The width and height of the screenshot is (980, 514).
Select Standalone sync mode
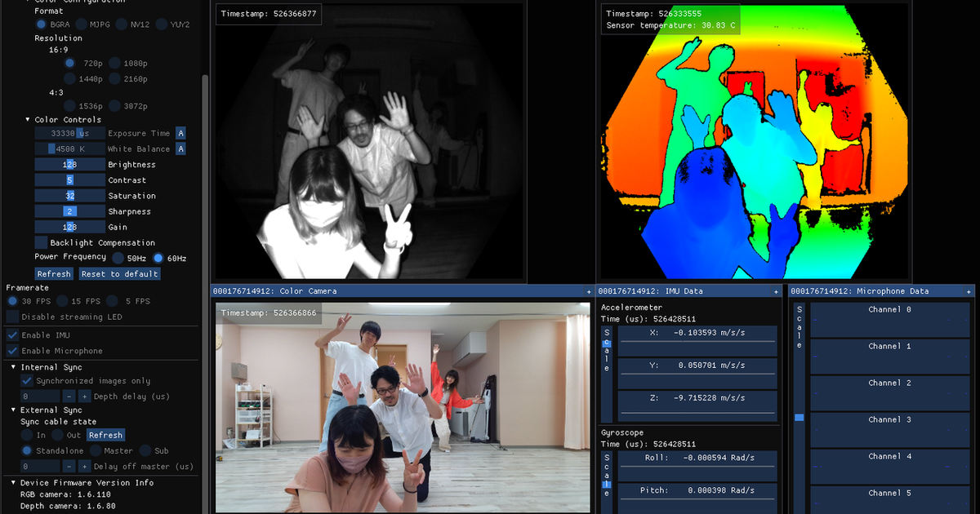27,451
